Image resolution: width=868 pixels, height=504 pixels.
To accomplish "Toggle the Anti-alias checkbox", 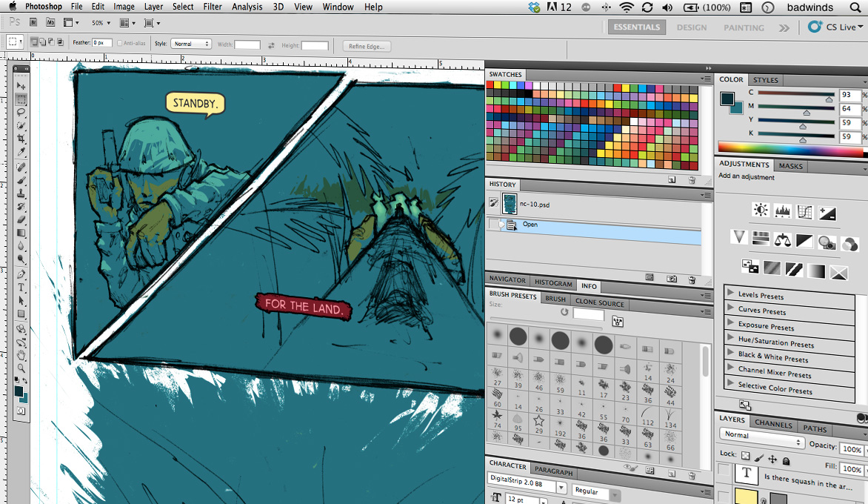I will (x=119, y=43).
